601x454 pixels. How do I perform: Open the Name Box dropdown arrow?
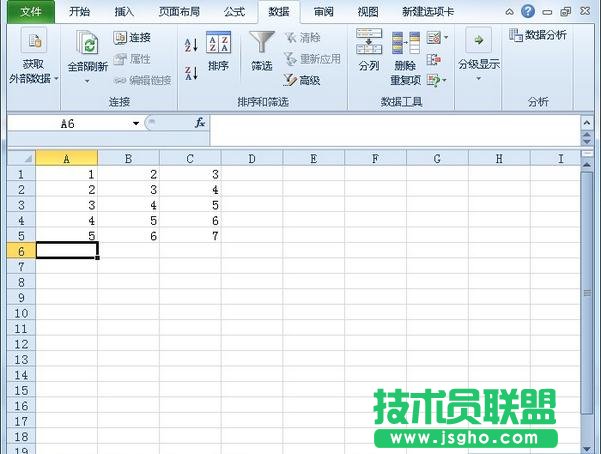point(136,123)
